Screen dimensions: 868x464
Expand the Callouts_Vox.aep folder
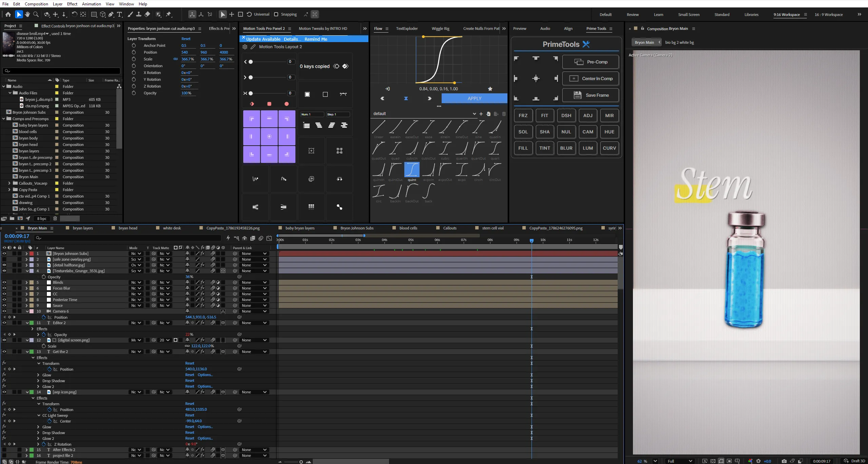point(9,183)
